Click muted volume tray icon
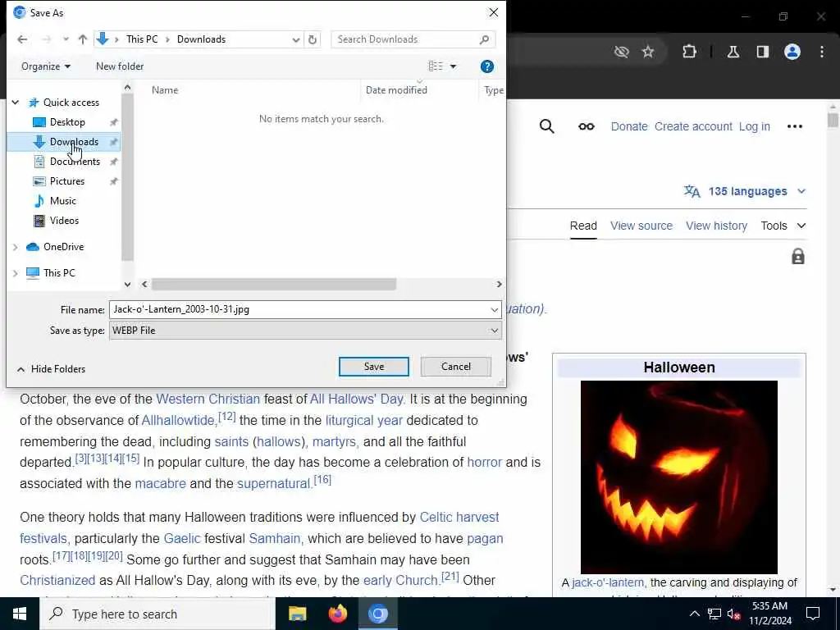The image size is (840, 630). (x=734, y=614)
